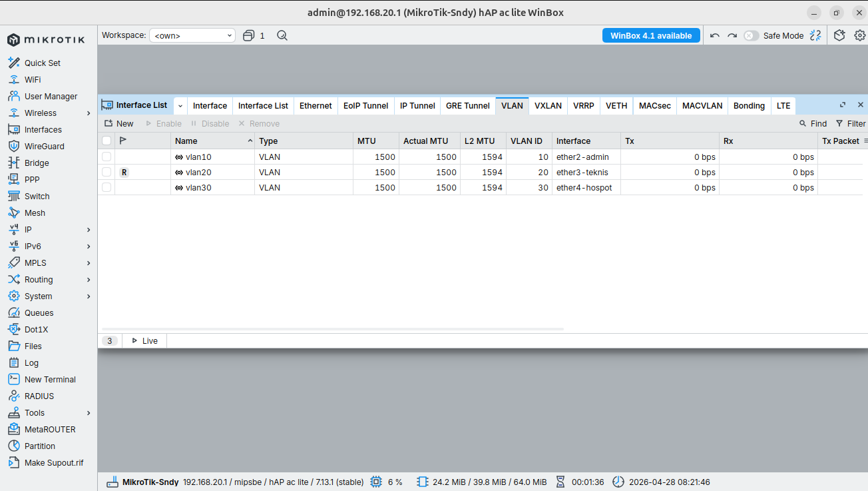
Task: Check the vlan30 row checkbox
Action: click(x=107, y=187)
